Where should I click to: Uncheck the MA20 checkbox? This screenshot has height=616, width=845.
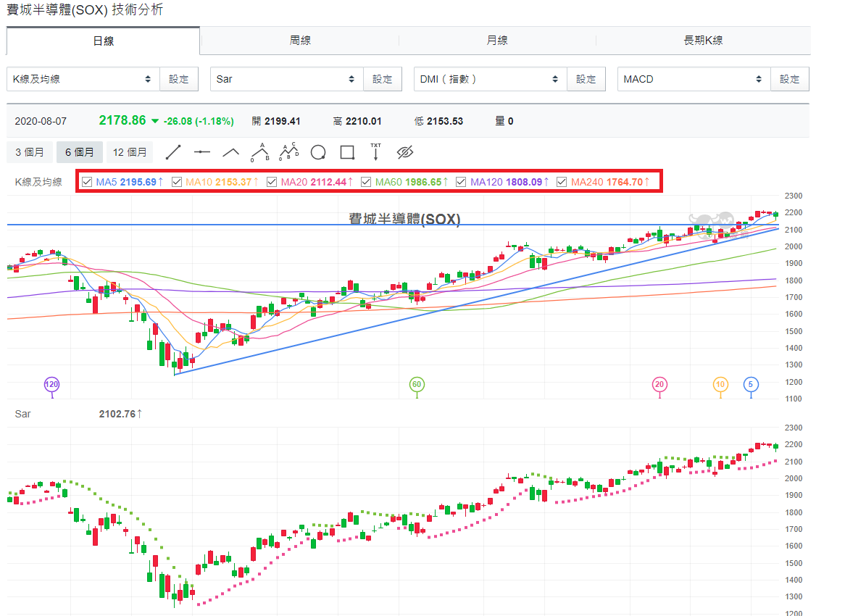pyautogui.click(x=272, y=182)
